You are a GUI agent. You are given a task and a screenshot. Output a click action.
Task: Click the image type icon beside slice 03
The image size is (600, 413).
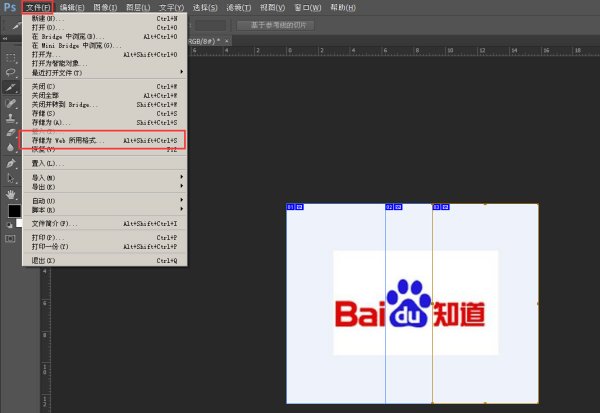pyautogui.click(x=445, y=207)
